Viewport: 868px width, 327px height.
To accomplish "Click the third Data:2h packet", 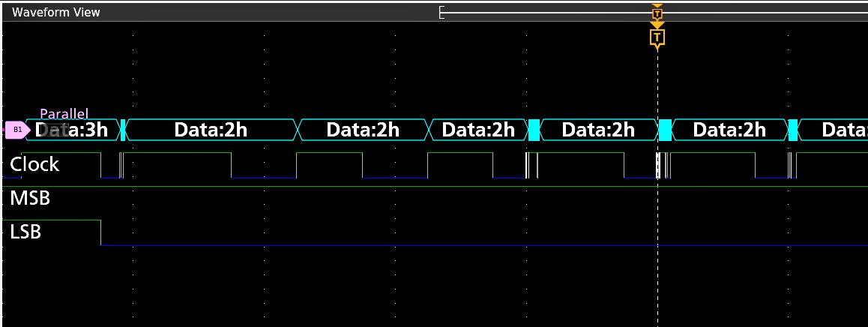I will (x=478, y=130).
